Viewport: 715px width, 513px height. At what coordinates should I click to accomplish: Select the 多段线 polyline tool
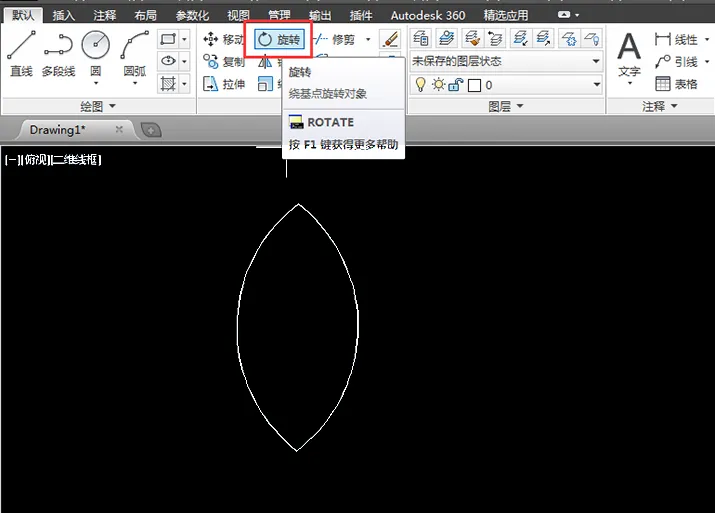(x=58, y=53)
